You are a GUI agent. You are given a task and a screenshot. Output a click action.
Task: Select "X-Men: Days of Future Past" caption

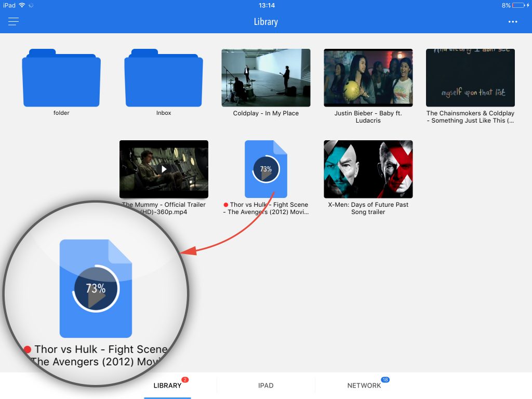368,208
